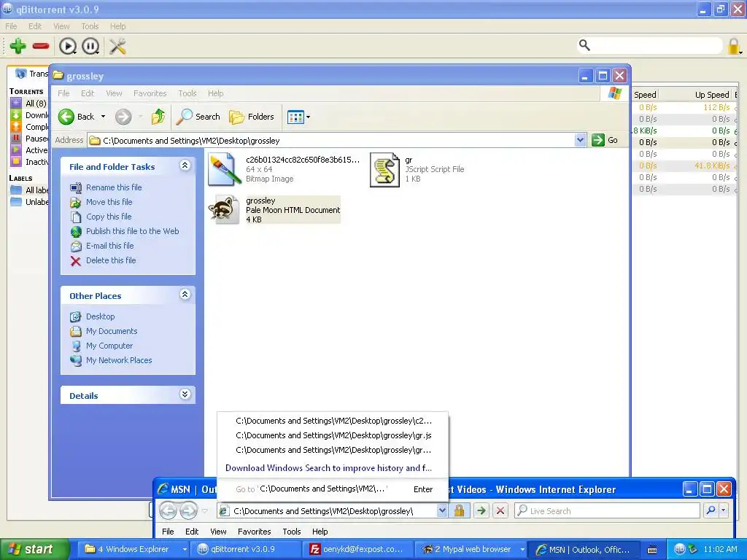Image resolution: width=747 pixels, height=560 pixels.
Task: Open the Explorer Favorites menu
Action: point(150,93)
